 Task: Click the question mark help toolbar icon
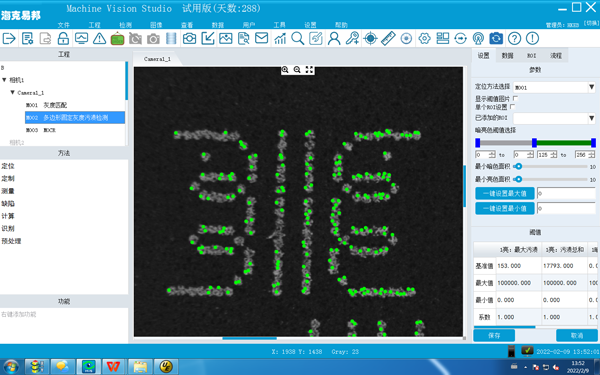514,38
